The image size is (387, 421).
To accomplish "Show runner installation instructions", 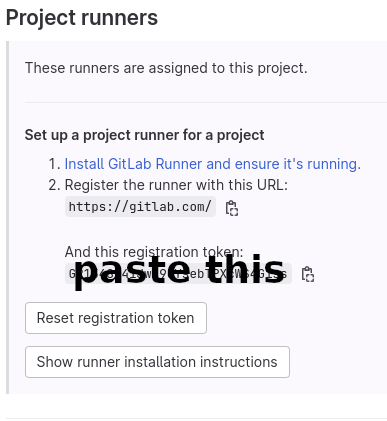I will pos(157,362).
